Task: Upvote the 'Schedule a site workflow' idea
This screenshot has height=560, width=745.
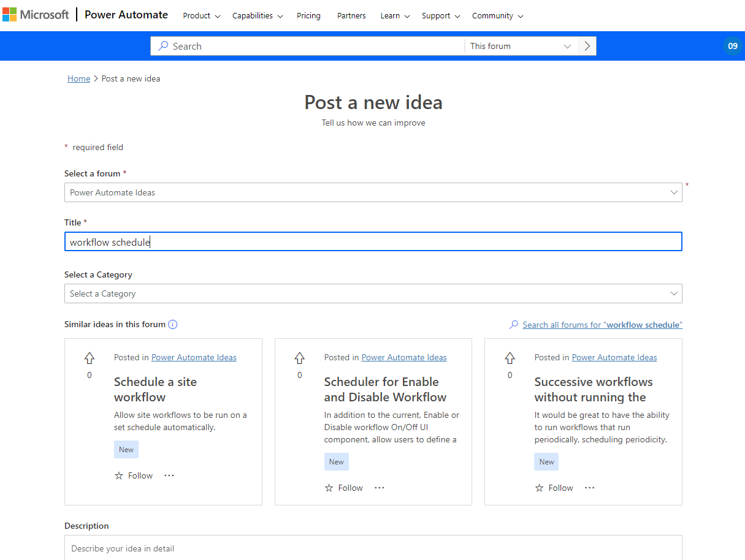Action: [90, 358]
